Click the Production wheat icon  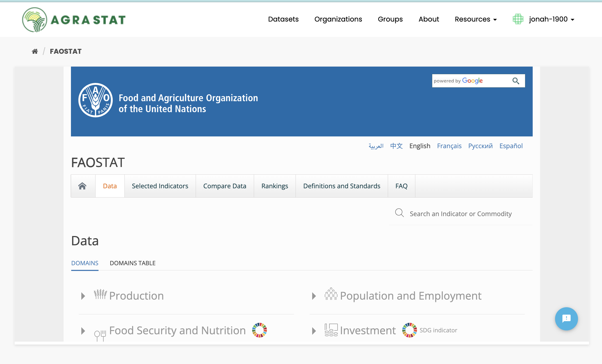click(100, 294)
